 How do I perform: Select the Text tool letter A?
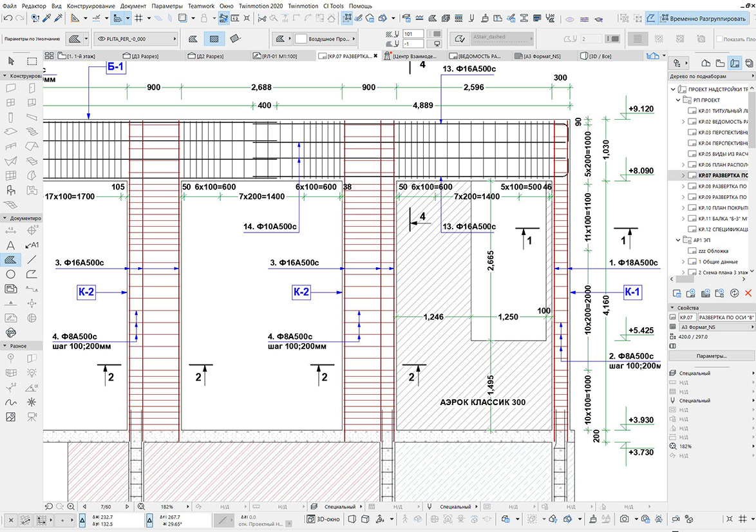tap(10, 245)
